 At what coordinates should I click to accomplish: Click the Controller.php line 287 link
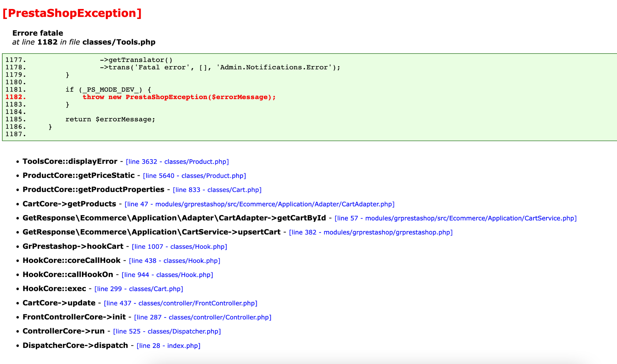tap(202, 317)
